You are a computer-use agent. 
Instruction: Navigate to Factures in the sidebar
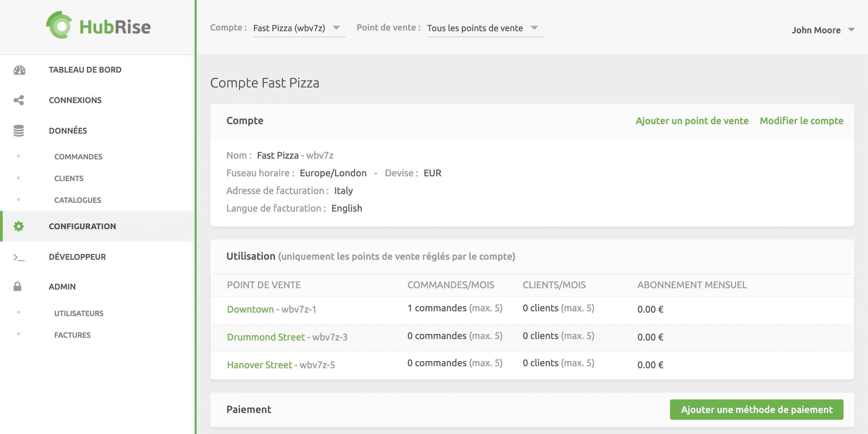(x=72, y=335)
